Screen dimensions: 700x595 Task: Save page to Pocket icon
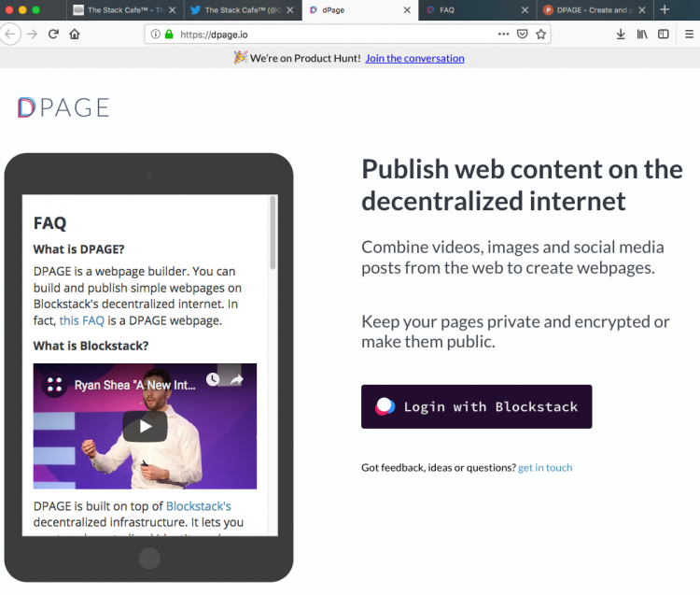point(523,34)
